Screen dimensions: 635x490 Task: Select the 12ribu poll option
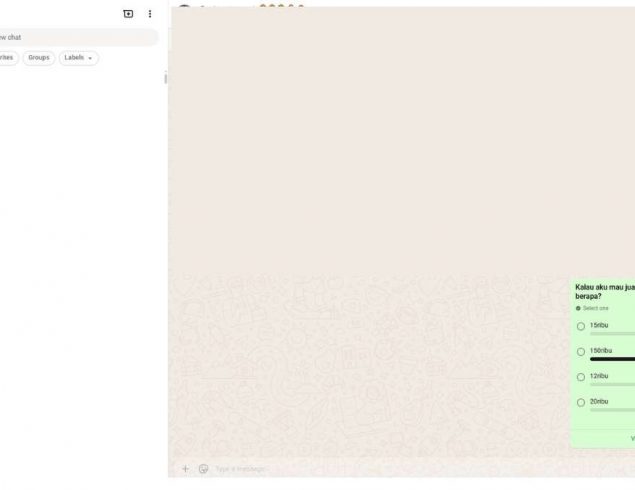pyautogui.click(x=581, y=377)
